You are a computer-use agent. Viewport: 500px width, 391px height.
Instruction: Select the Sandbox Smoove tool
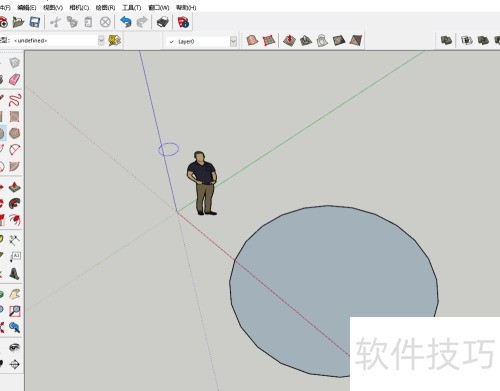pyautogui.click(x=289, y=40)
